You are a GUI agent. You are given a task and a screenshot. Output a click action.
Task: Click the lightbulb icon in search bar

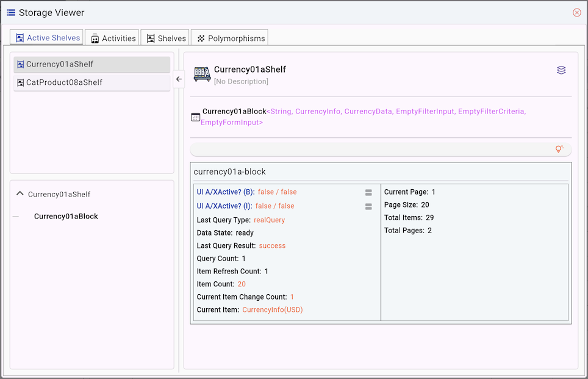tap(559, 149)
